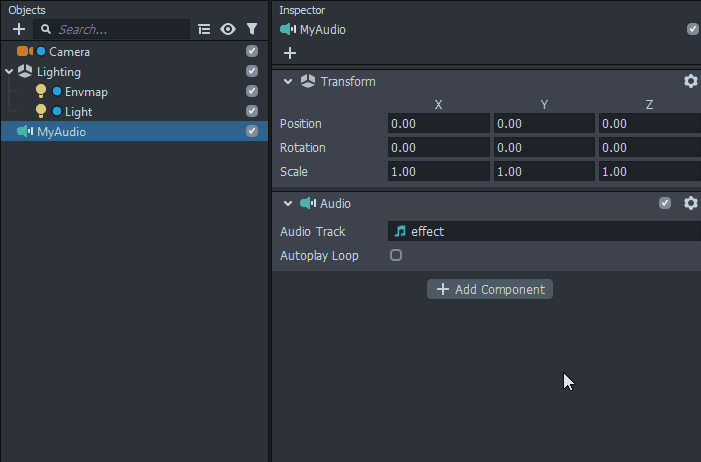
Task: Uncheck the Audio component enabled checkbox
Action: click(665, 203)
